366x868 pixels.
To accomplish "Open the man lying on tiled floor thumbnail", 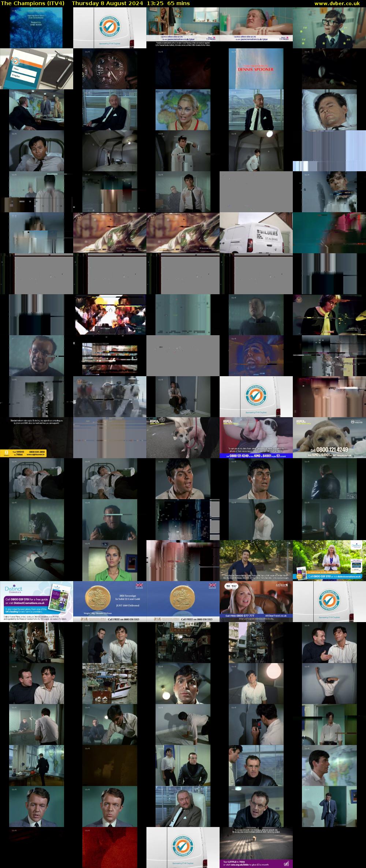I will [x=37, y=561].
